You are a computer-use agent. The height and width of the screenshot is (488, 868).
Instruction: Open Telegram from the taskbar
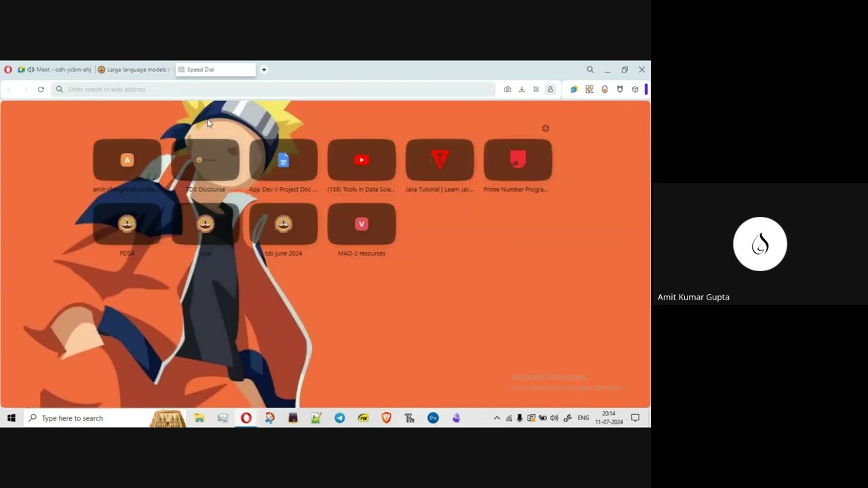[x=340, y=418]
